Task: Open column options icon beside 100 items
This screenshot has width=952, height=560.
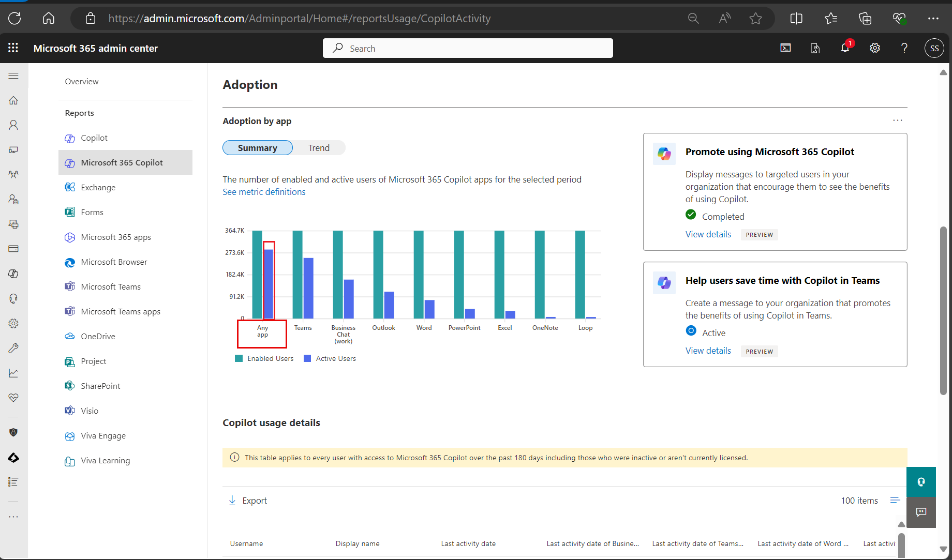Action: tap(895, 500)
